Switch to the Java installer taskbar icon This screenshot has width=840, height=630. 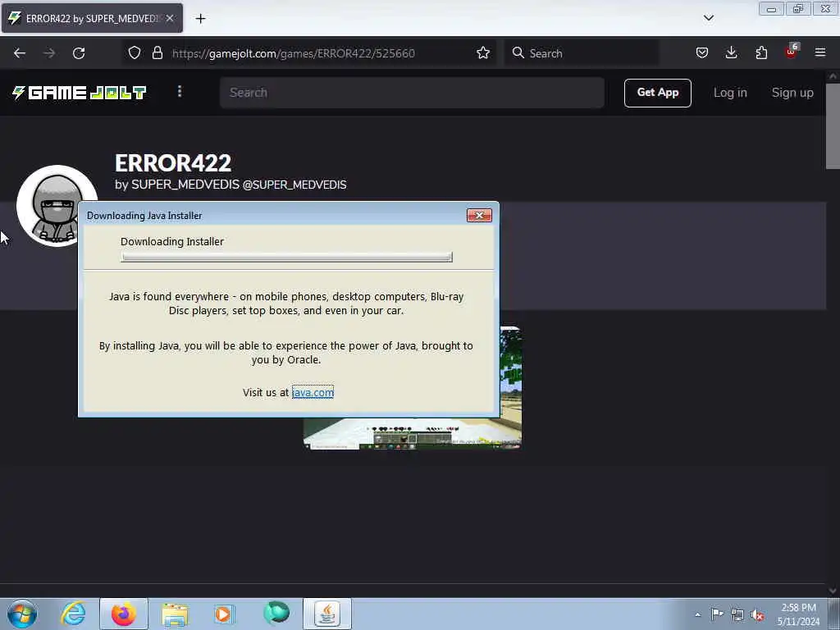[x=327, y=614]
